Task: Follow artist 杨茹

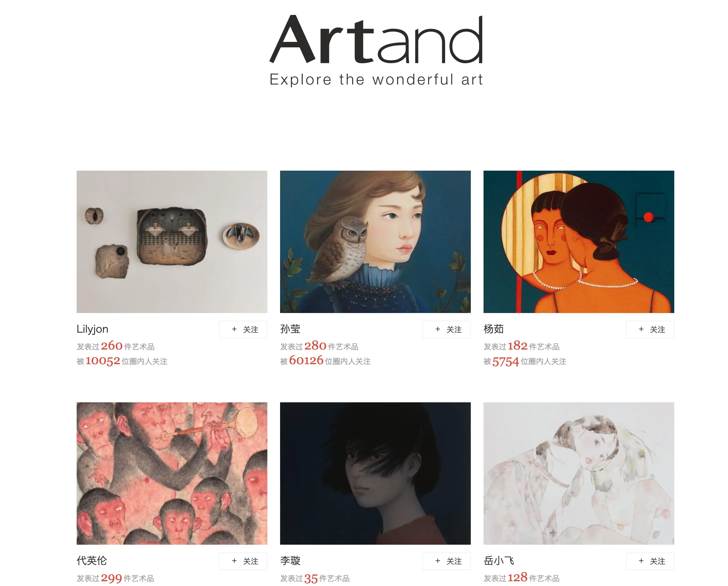Action: point(650,330)
